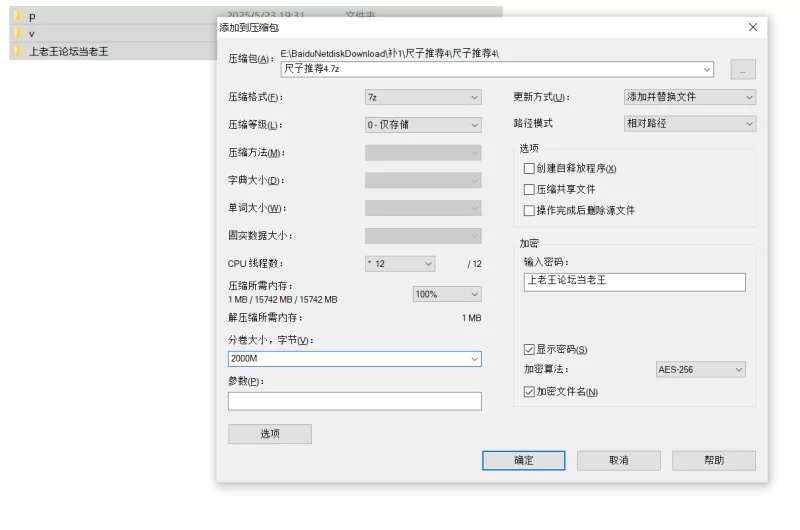Click the browse '...' button
Viewport: 800px width, 530px height.
pos(743,69)
